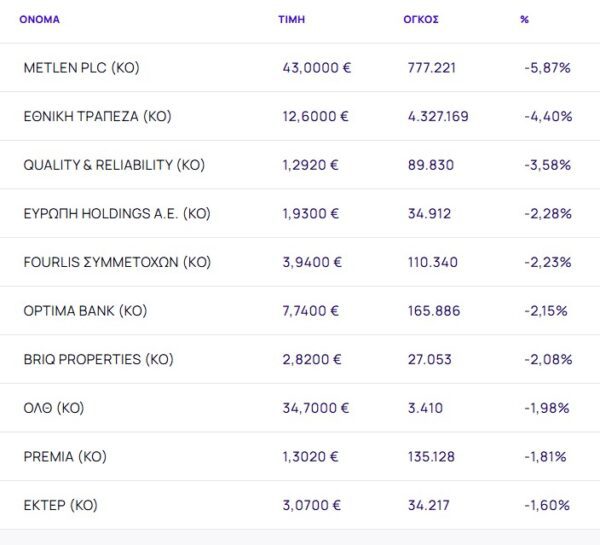This screenshot has height=545, width=600.
Task: Select BRIQ PROPERTIES (KO) entry
Action: (x=97, y=359)
